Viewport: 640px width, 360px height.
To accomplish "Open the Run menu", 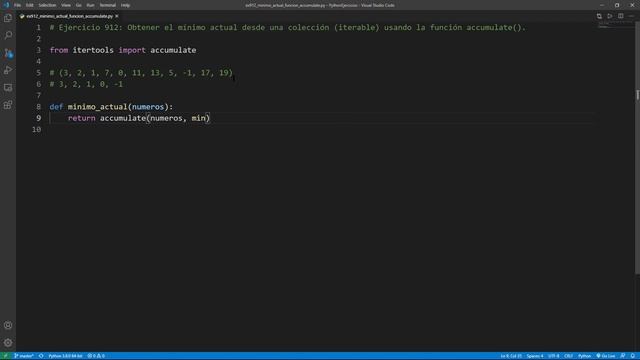I will 90,5.
